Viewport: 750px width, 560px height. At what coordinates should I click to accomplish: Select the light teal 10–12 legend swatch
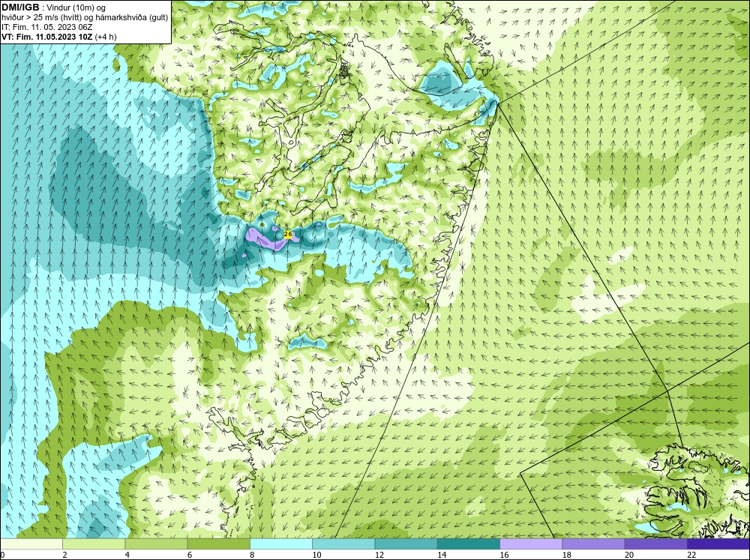[x=343, y=544]
